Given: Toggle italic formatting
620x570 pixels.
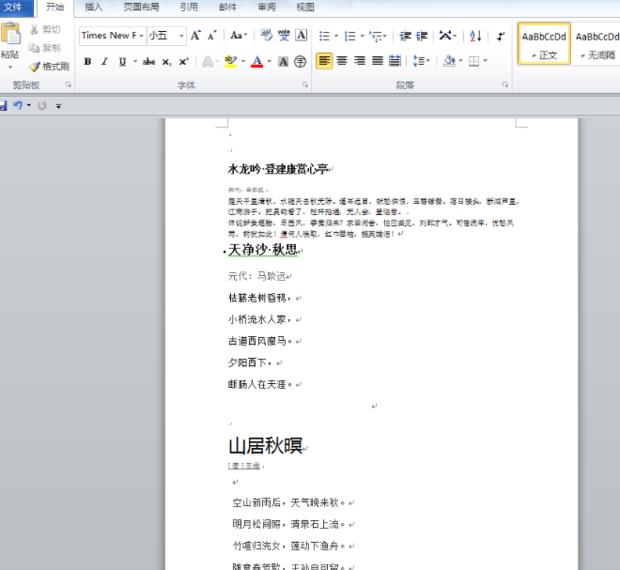Looking at the screenshot, I should pos(105,61).
